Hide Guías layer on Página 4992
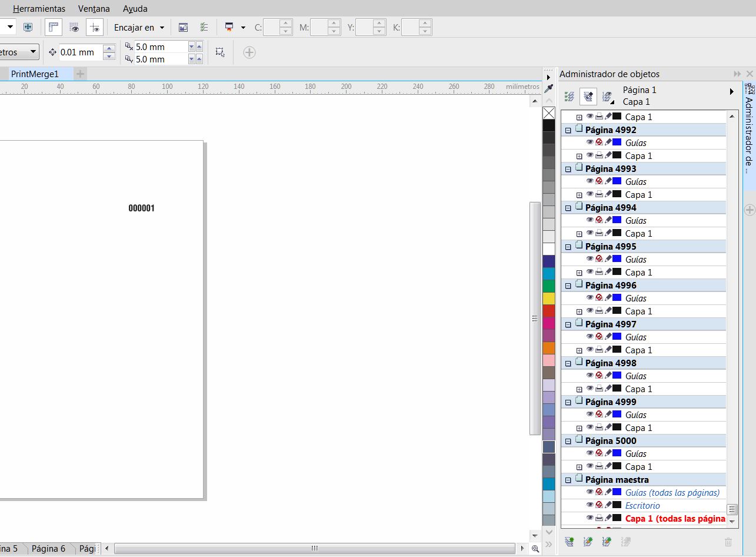This screenshot has width=756, height=557. (x=590, y=142)
